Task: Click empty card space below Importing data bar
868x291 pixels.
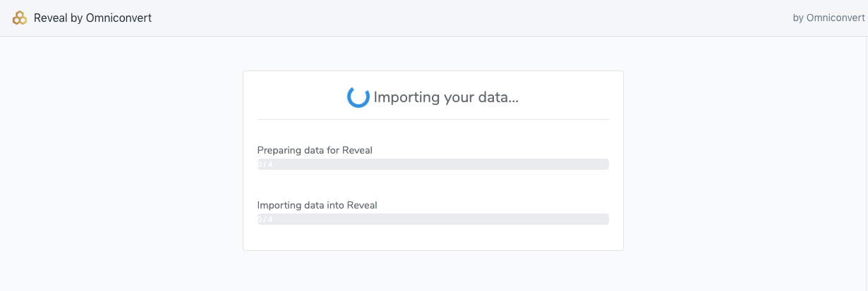Action: click(x=433, y=237)
